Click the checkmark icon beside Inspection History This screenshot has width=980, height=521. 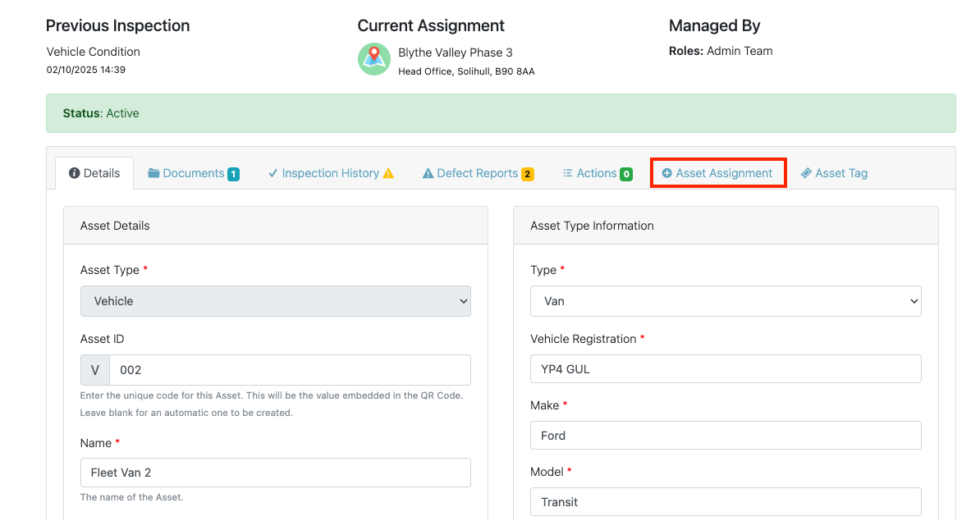pyautogui.click(x=272, y=173)
